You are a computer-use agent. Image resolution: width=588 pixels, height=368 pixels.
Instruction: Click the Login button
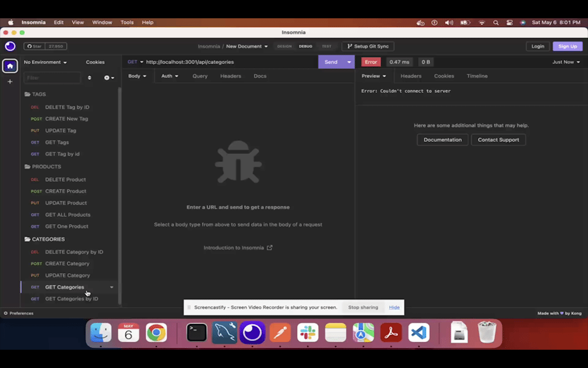(x=538, y=46)
